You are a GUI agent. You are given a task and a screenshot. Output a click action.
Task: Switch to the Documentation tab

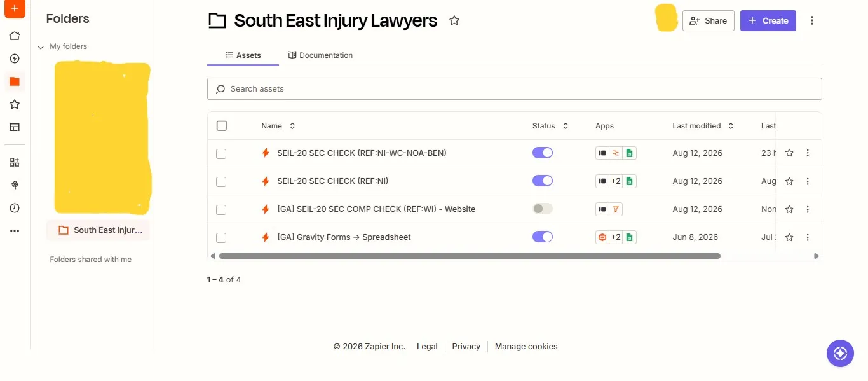tap(320, 55)
